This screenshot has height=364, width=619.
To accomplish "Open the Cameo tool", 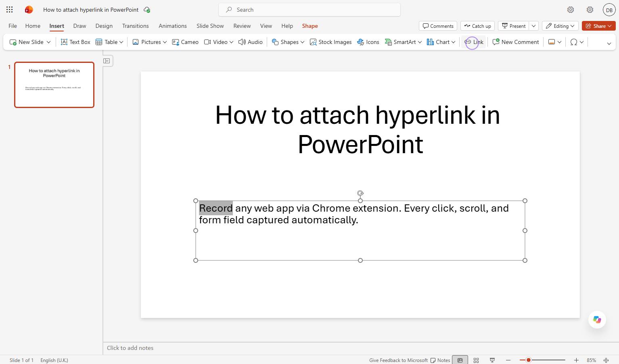I will pyautogui.click(x=185, y=42).
